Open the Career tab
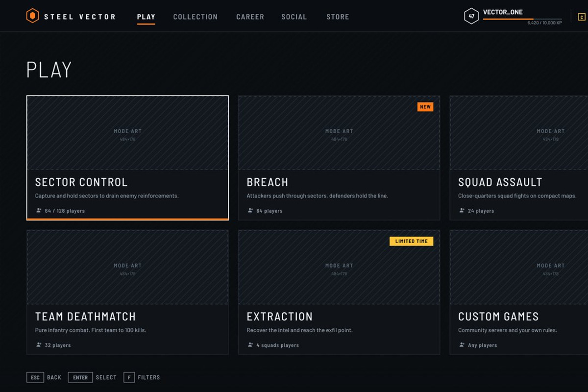 tap(250, 17)
